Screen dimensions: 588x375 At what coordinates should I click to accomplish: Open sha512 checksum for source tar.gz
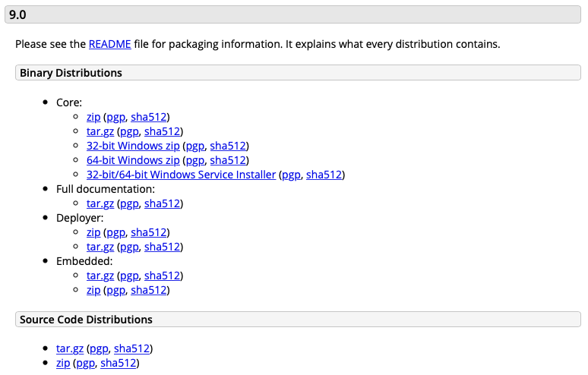point(131,348)
